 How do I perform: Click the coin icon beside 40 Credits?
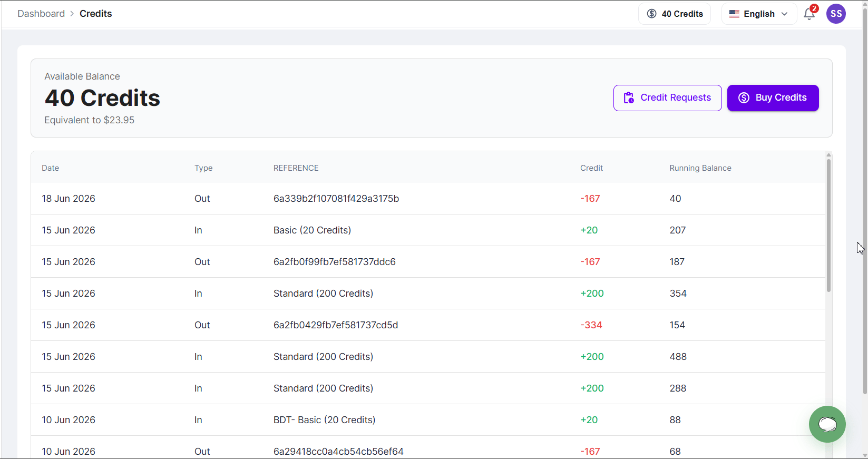tap(652, 14)
